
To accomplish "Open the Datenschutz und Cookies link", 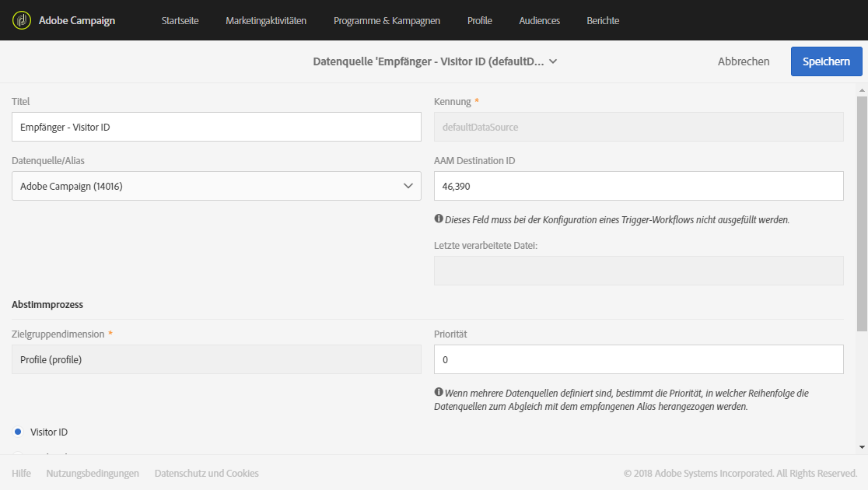I will [206, 474].
